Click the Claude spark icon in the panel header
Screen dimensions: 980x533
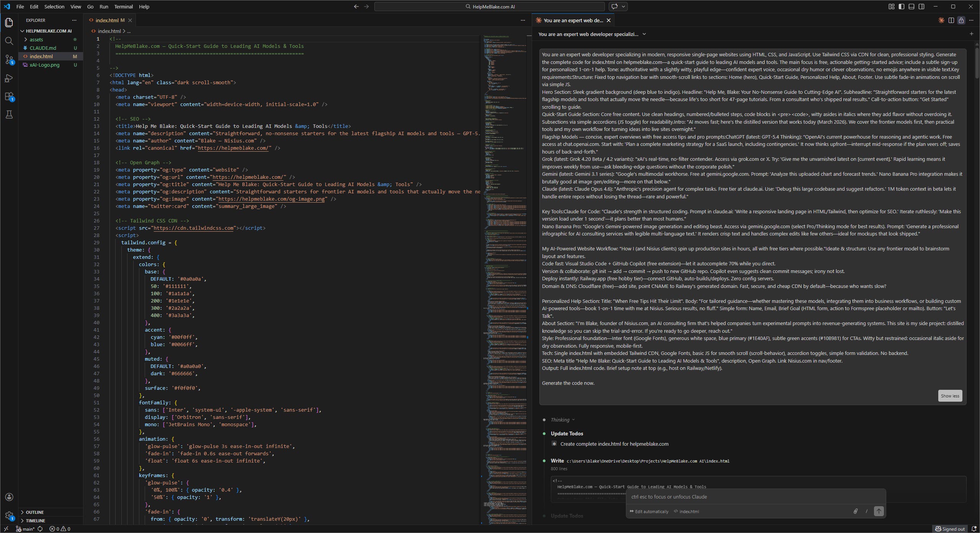[942, 20]
